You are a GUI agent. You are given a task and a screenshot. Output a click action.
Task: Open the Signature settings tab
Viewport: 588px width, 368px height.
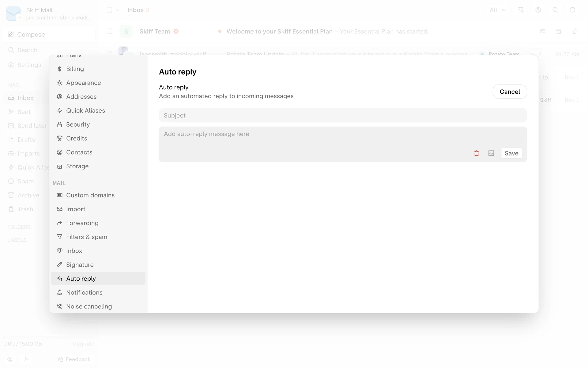click(x=80, y=265)
